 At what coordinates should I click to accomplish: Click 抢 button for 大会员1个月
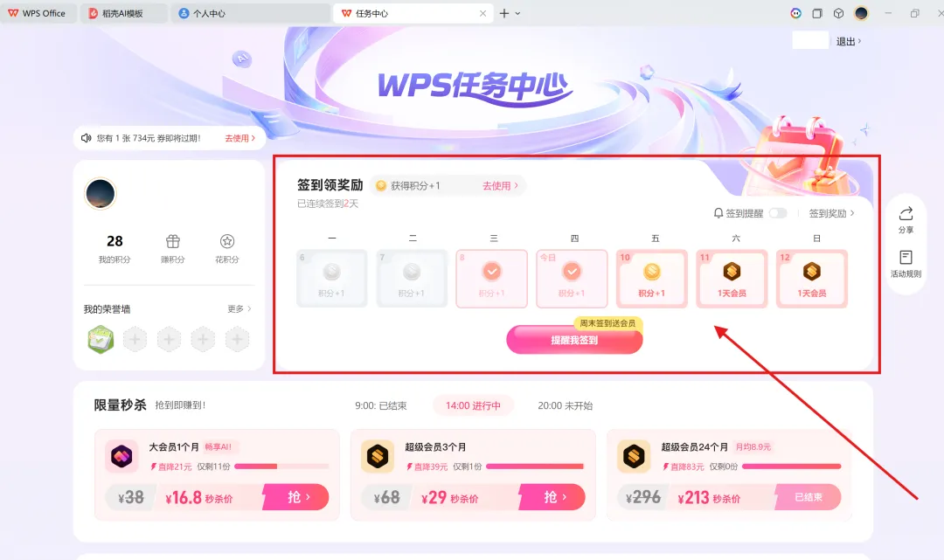tap(297, 497)
